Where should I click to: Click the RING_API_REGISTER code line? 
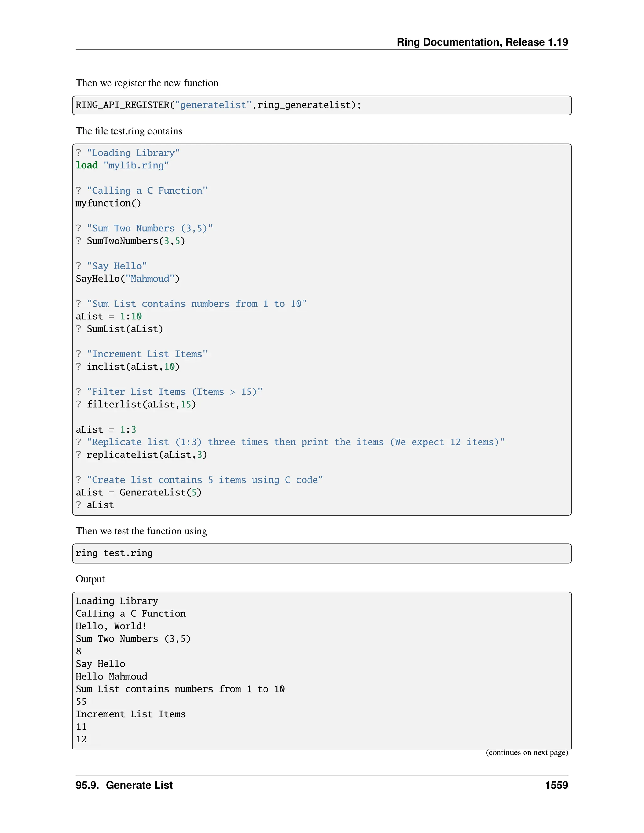coord(218,105)
